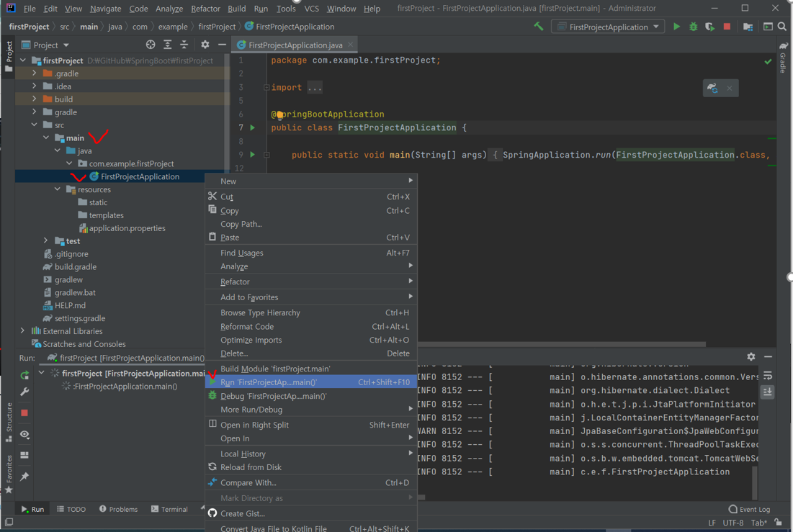The image size is (793, 532).
Task: Select Open in Right Split menu item
Action: pyautogui.click(x=311, y=425)
